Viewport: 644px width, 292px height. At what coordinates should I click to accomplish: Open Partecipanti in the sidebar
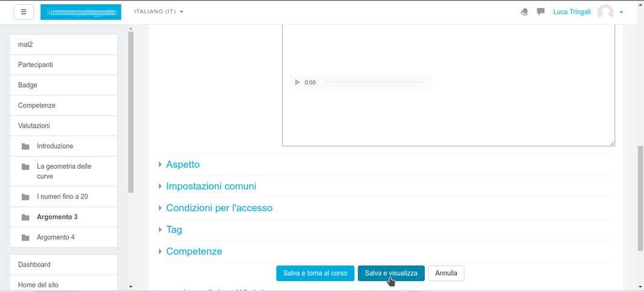63,65
